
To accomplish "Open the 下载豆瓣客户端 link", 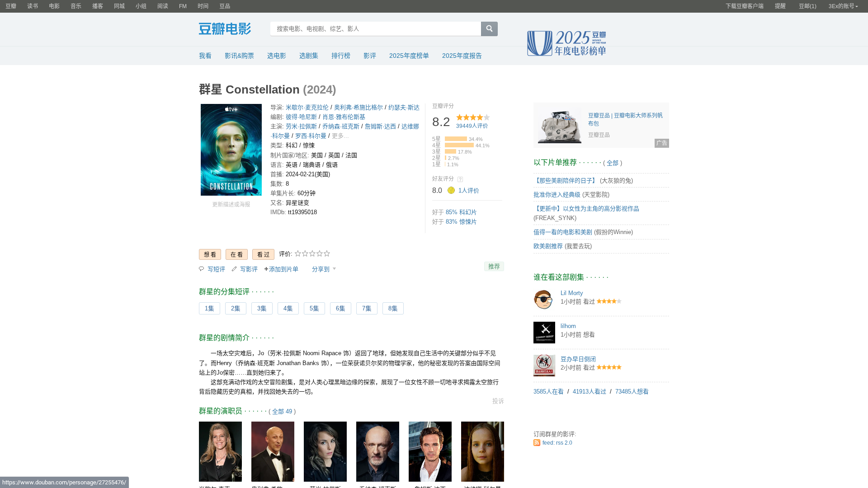I will point(744,6).
